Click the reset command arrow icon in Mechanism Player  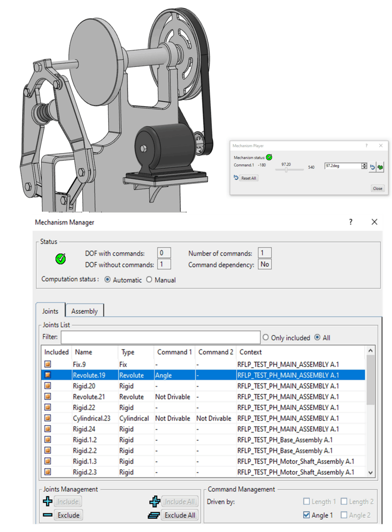(x=372, y=167)
